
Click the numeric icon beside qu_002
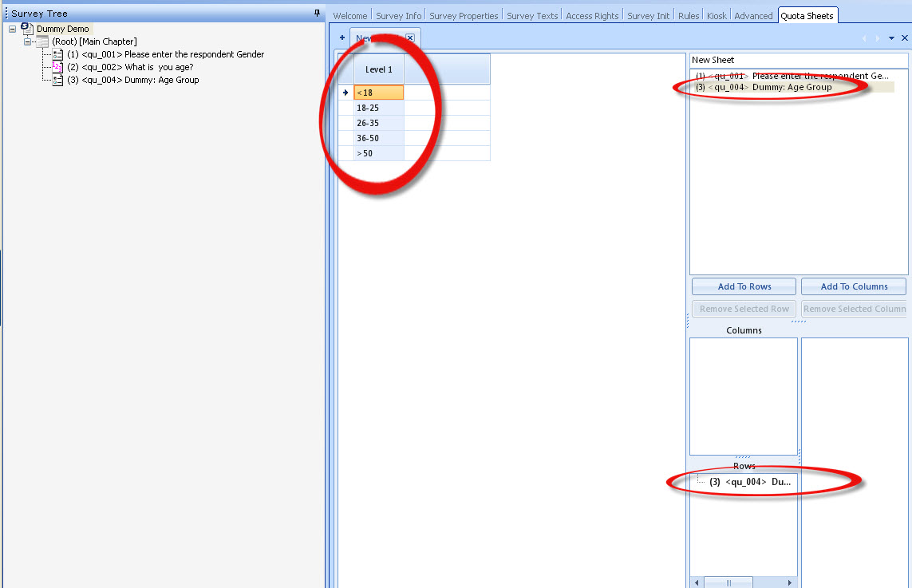[57, 67]
